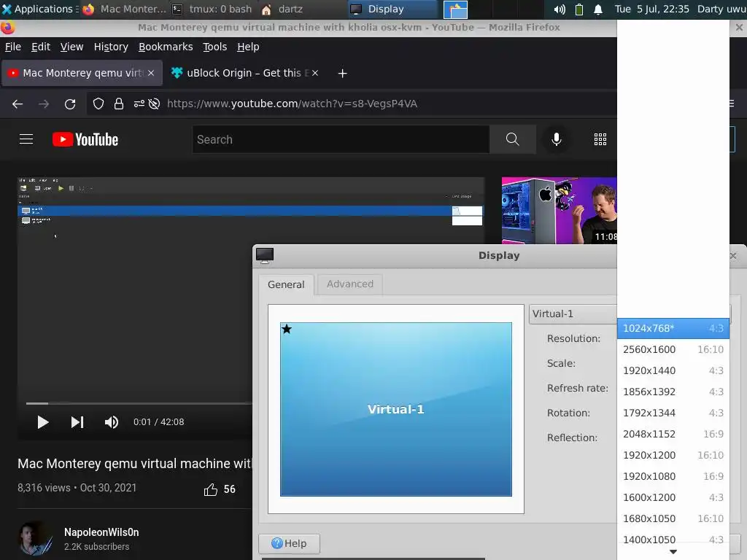Screen dimensions: 747x560
Task: Close the uBlock Origin tab
Action: tap(315, 73)
